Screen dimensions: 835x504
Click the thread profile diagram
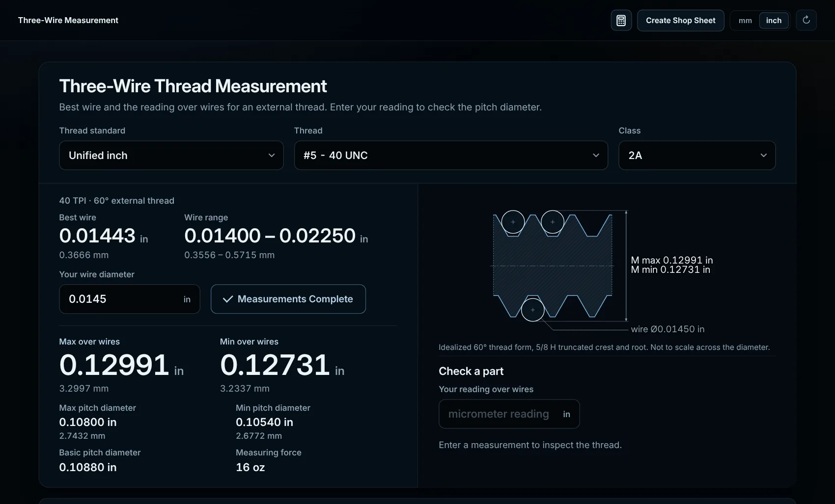tap(559, 265)
